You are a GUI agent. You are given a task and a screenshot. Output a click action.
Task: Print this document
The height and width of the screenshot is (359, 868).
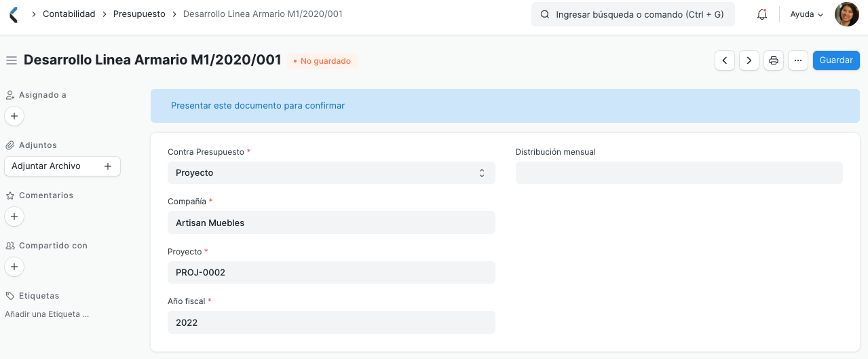point(774,60)
